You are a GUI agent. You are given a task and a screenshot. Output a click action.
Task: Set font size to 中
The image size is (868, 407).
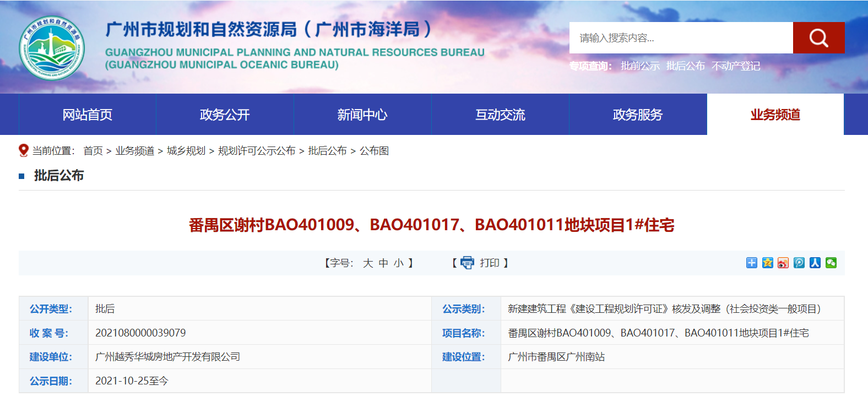pyautogui.click(x=383, y=263)
